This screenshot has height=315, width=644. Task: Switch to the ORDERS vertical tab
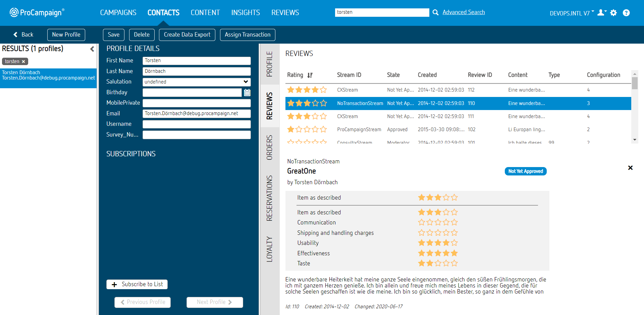click(x=270, y=148)
